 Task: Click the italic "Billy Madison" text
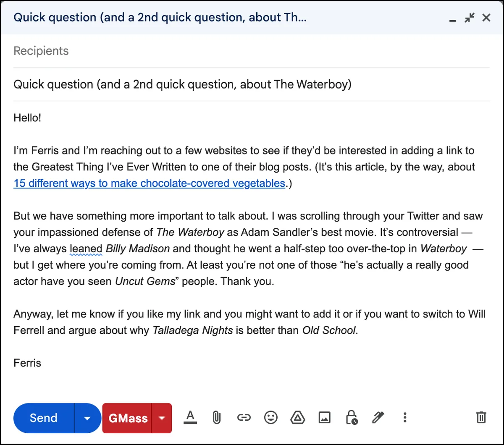[138, 249]
